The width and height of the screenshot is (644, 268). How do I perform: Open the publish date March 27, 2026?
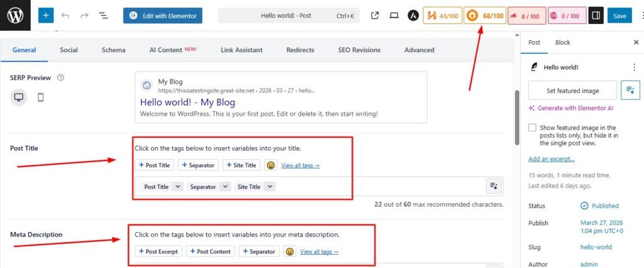click(x=602, y=227)
